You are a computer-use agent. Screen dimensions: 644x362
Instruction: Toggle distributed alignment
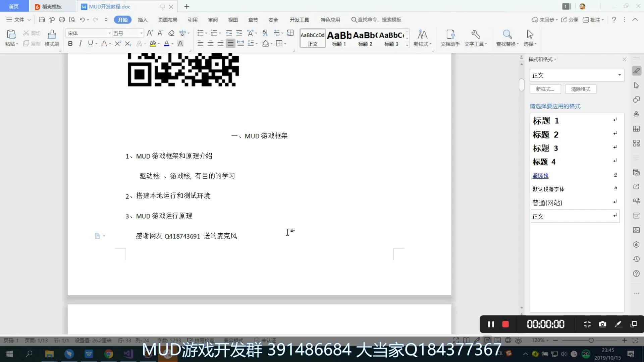pos(240,44)
